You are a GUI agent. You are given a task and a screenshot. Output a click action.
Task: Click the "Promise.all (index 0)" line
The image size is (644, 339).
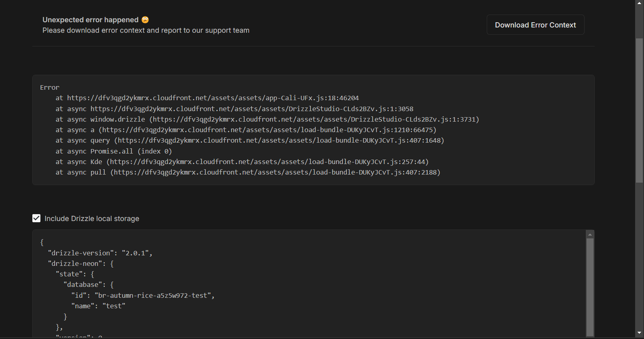pos(114,151)
